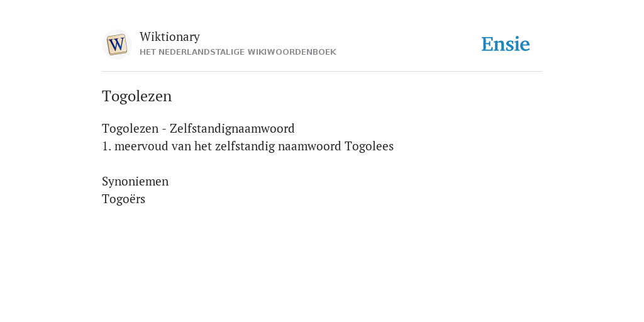This screenshot has height=322, width=644.
Task: Select the HET NEDERLANDSTALIGE WIKIWOORDENBOEK subtitle
Action: click(238, 52)
